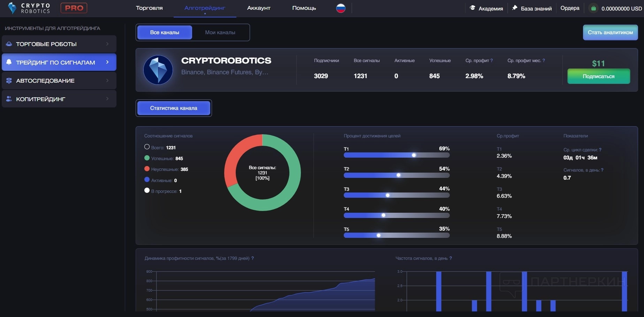Expand Торговые роботы with its chevron
644x317 pixels.
pyautogui.click(x=107, y=44)
